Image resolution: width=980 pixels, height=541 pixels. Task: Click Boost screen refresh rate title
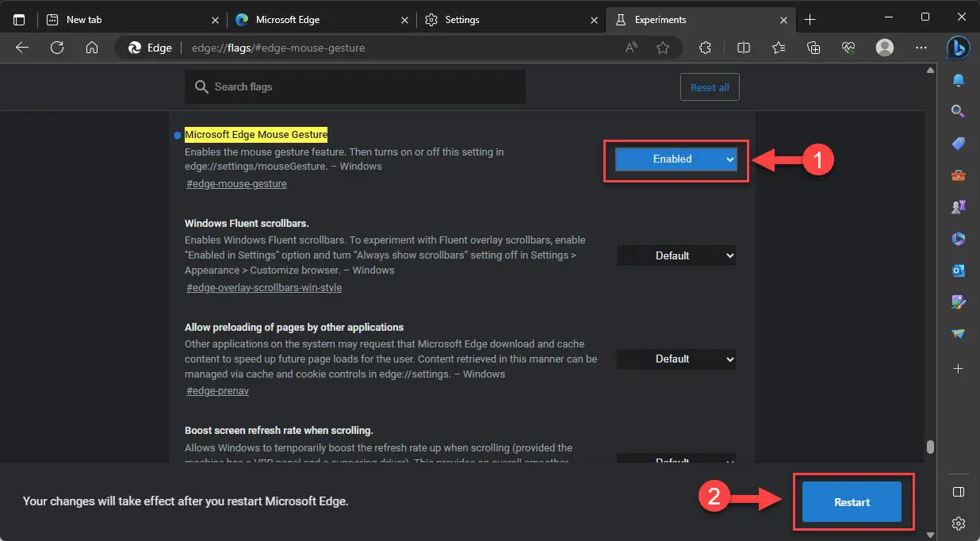278,431
